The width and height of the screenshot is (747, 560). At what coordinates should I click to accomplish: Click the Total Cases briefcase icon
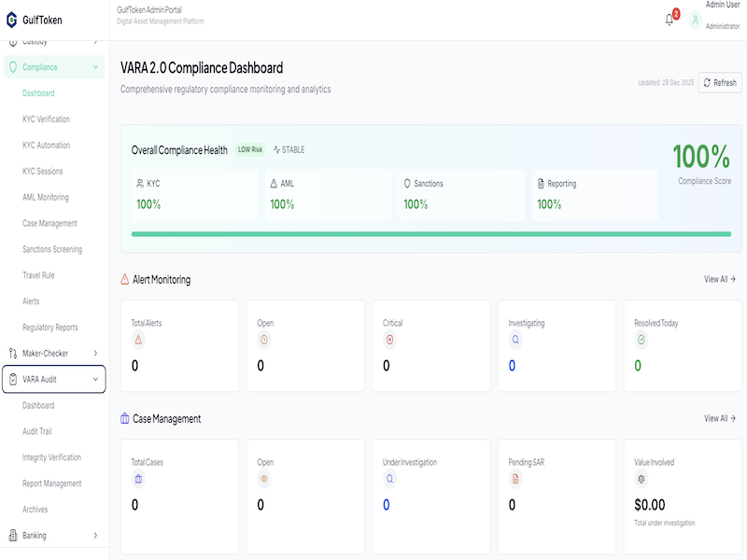[138, 479]
